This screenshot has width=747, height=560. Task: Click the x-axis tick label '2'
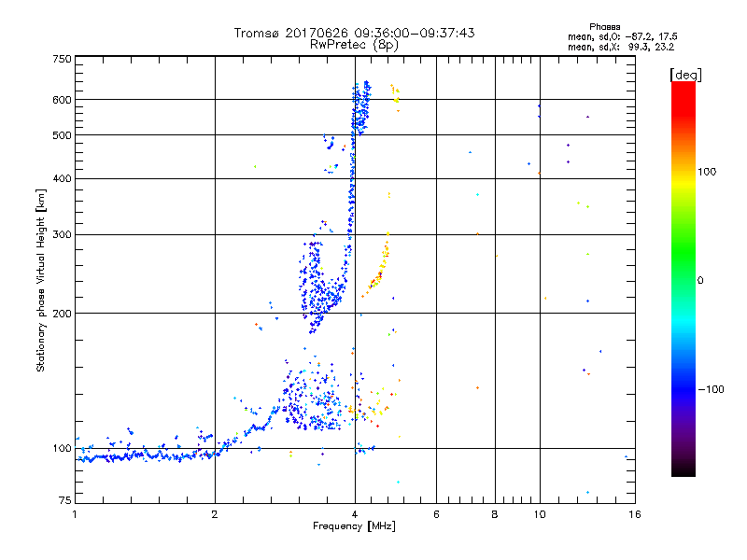[x=215, y=514]
